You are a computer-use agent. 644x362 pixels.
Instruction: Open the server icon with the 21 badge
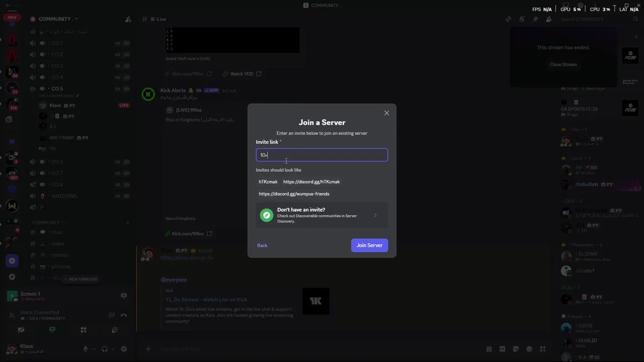click(12, 88)
